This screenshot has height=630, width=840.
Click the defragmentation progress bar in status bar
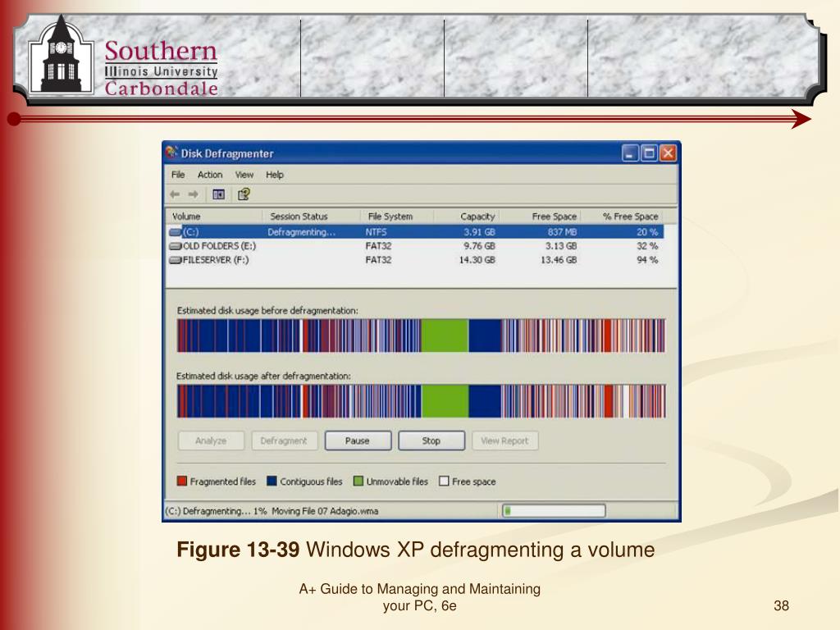[554, 510]
